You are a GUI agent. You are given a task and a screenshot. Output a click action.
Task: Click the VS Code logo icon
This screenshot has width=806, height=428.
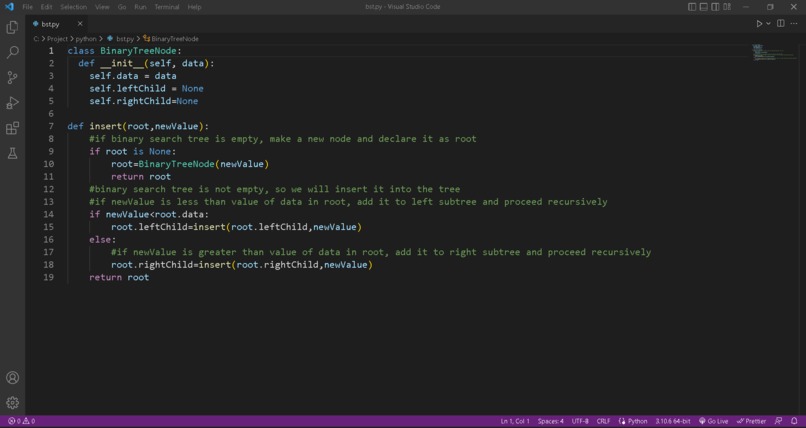pyautogui.click(x=9, y=7)
